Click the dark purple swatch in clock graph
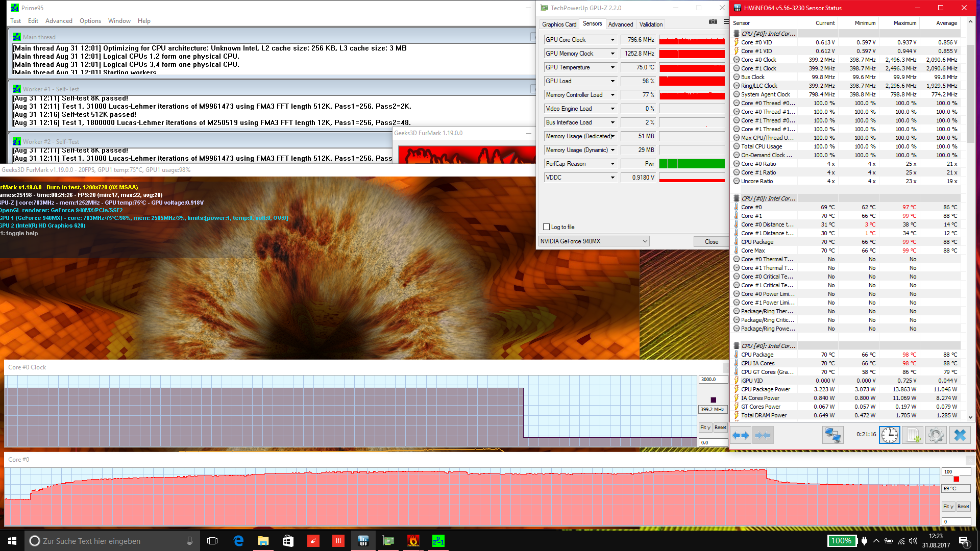The image size is (980, 551). 713,400
